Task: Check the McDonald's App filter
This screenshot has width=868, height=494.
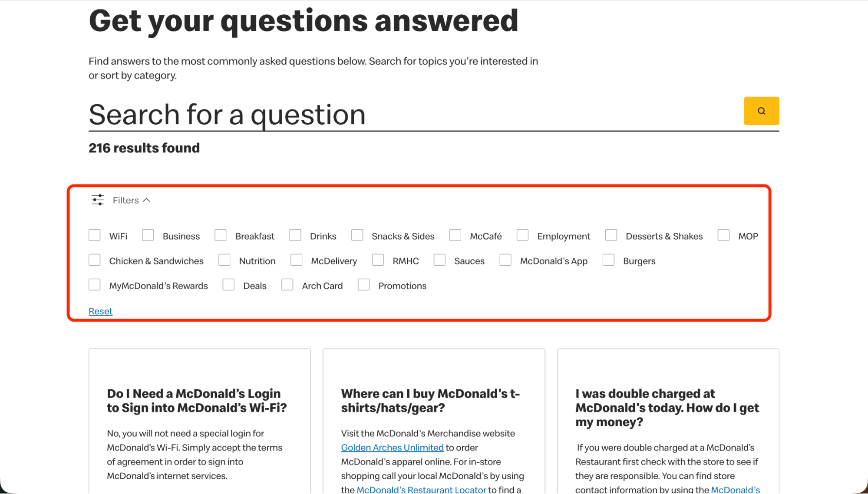Action: click(505, 260)
